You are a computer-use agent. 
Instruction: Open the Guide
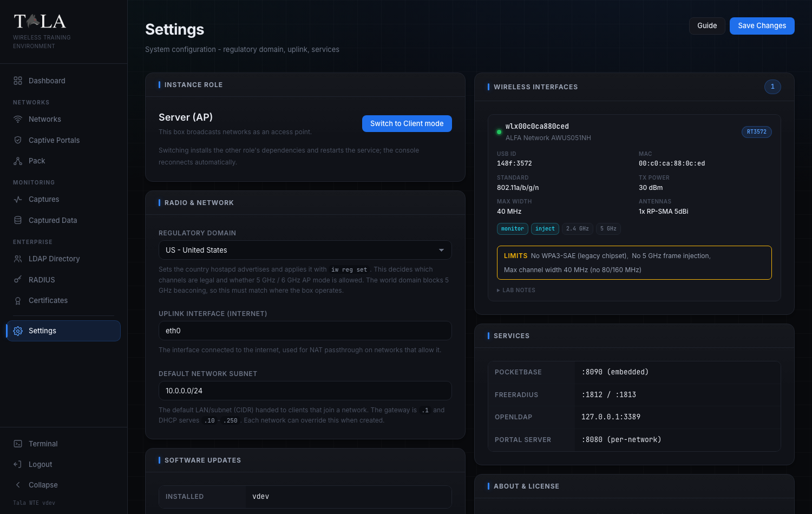pos(707,25)
